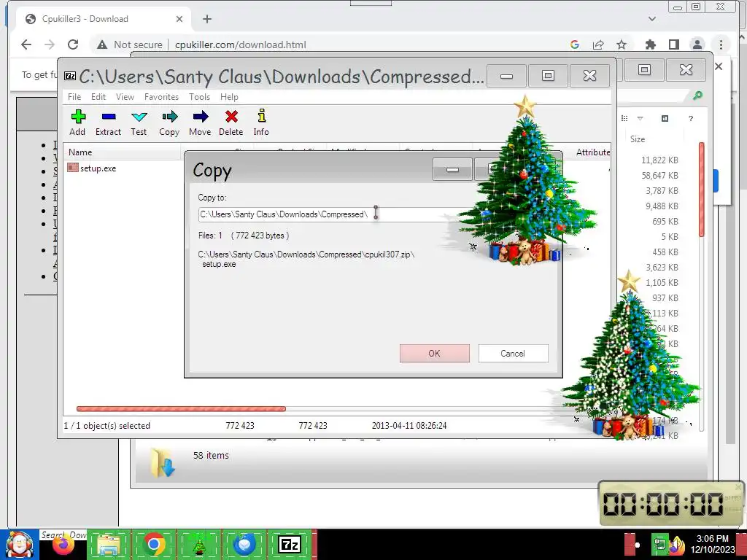Click the red progress bar in 7-Zip
This screenshot has width=747, height=560.
181,408
